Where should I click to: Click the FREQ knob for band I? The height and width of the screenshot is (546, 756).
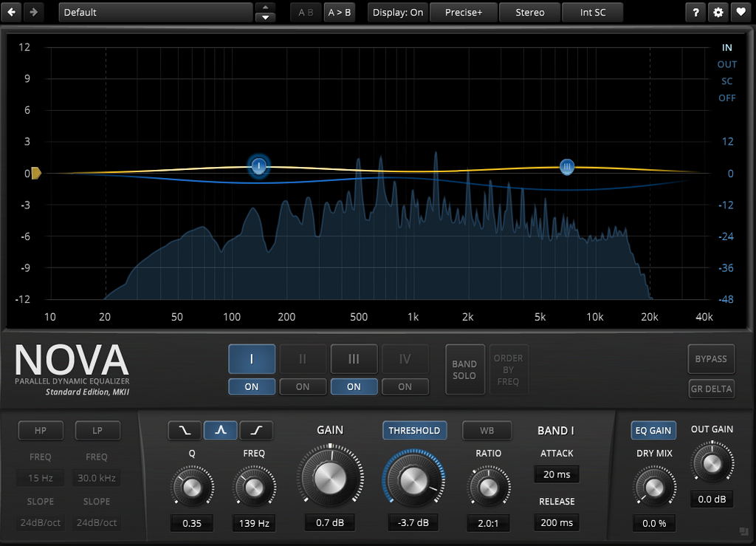tap(254, 487)
